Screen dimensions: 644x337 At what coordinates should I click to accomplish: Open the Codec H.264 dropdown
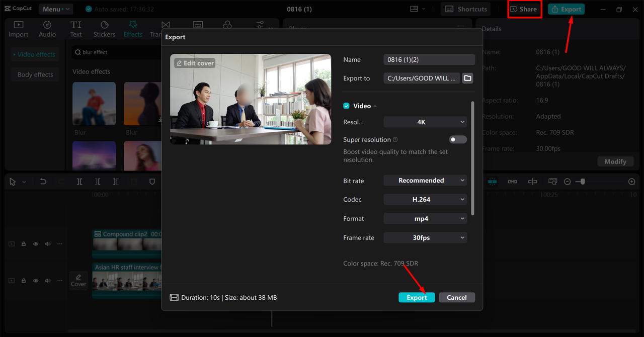[425, 199]
